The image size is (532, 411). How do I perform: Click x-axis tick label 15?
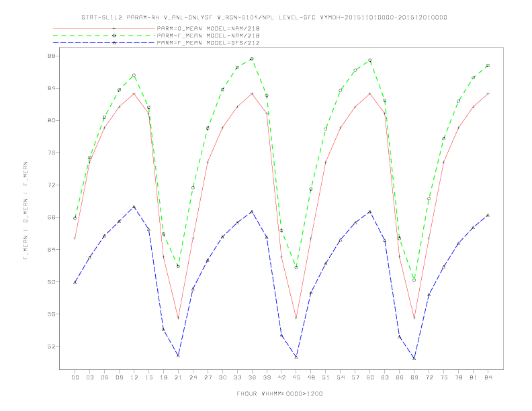coord(148,377)
